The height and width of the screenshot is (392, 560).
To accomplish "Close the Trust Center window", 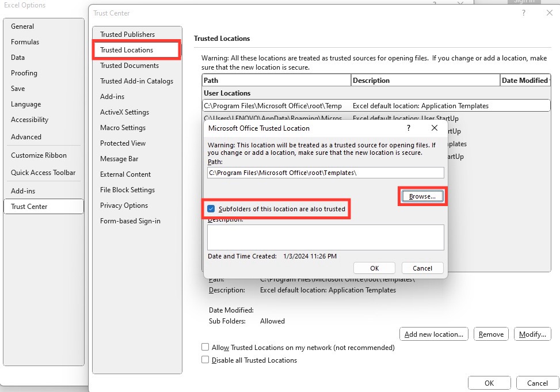I will point(549,13).
